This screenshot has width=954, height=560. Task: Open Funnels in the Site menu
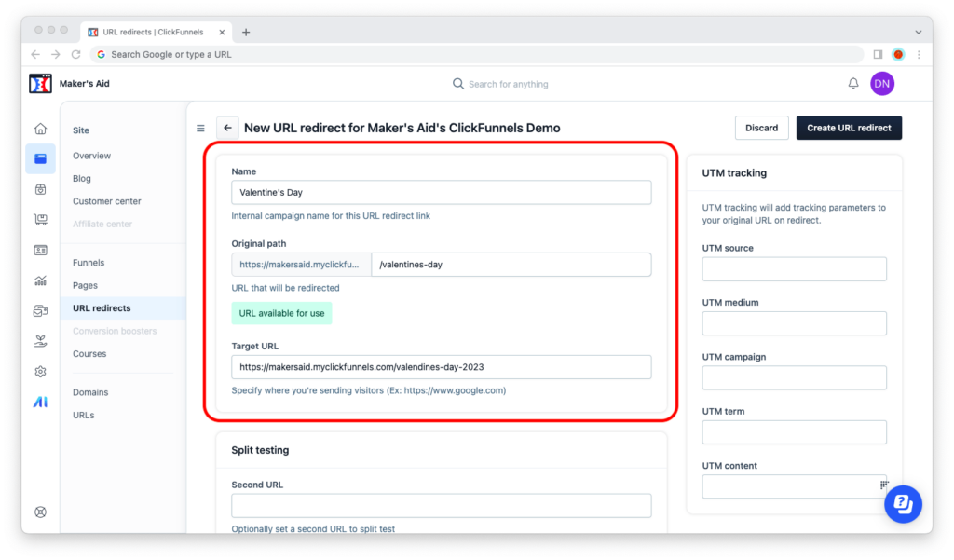point(89,263)
